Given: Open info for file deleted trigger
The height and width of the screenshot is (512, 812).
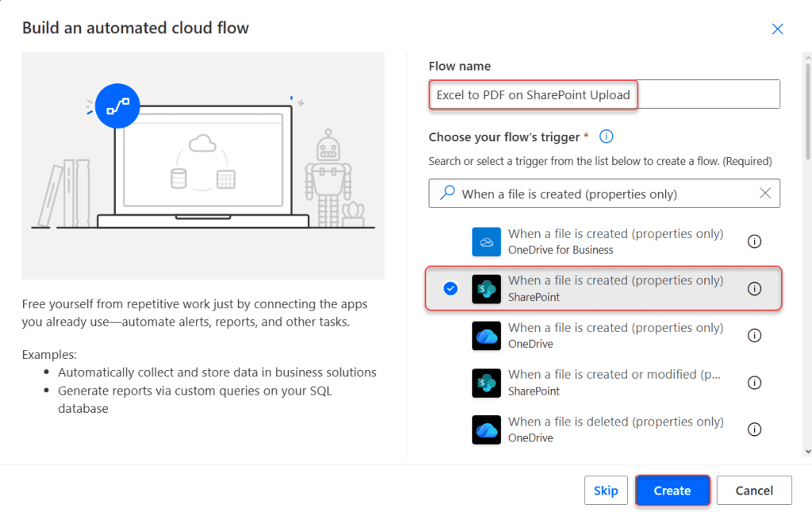Looking at the screenshot, I should (755, 429).
